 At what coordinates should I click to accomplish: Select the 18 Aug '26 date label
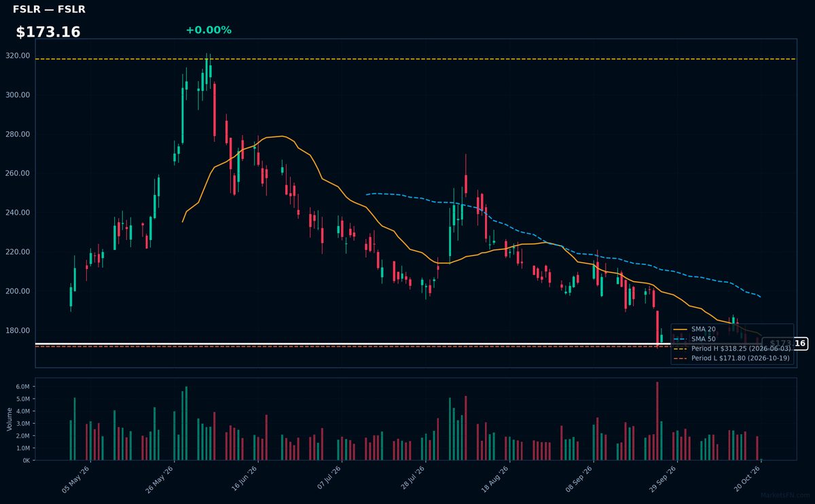[x=496, y=478]
